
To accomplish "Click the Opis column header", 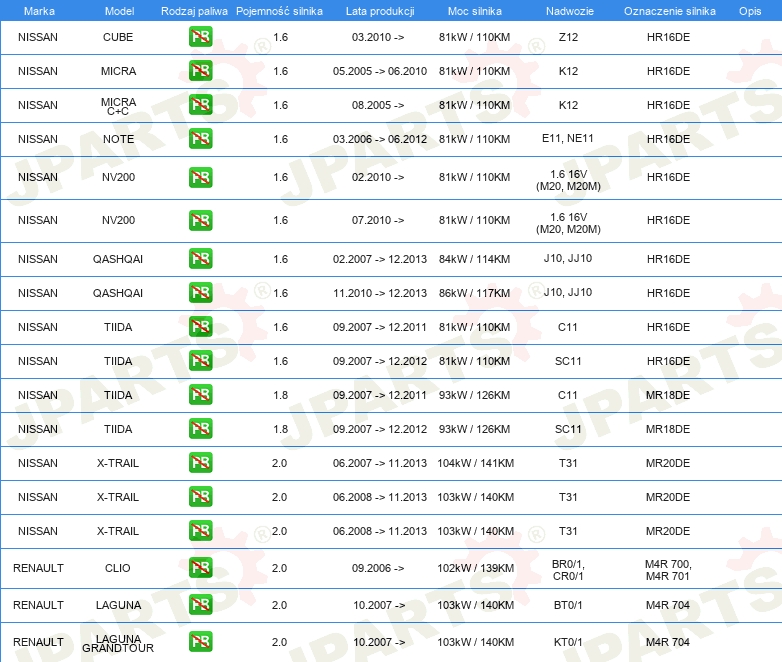I will pos(750,11).
